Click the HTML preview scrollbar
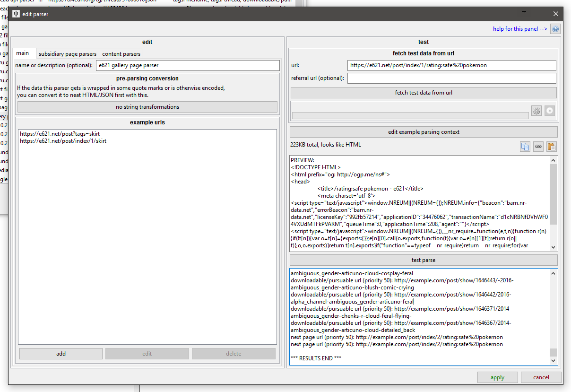Viewport: 571px width, 392px height. [x=553, y=203]
